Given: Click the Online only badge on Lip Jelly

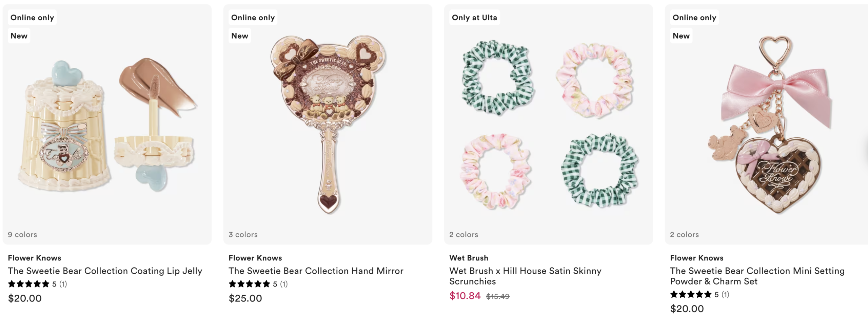Looking at the screenshot, I should pyautogui.click(x=32, y=18).
